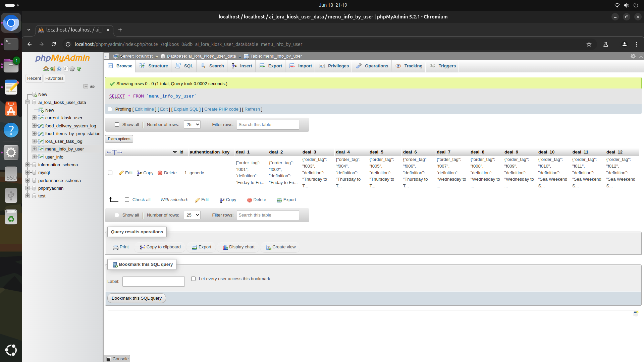Tick the Check all checkbox

pos(127,200)
